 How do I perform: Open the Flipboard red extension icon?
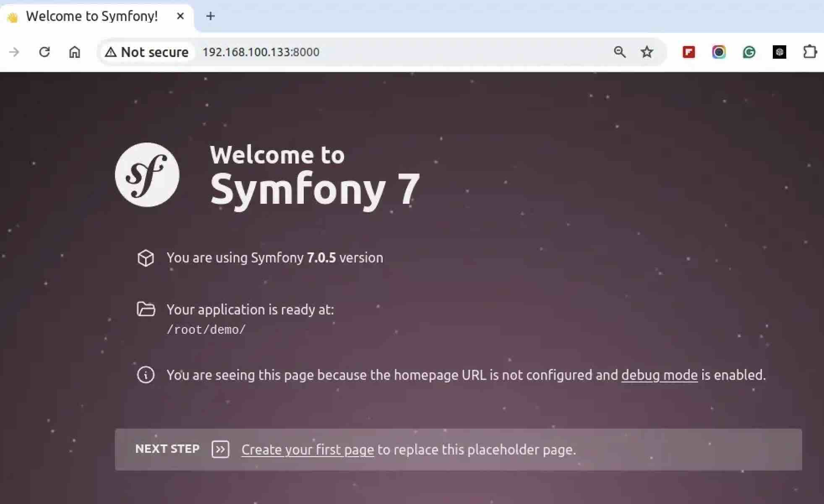(x=688, y=52)
